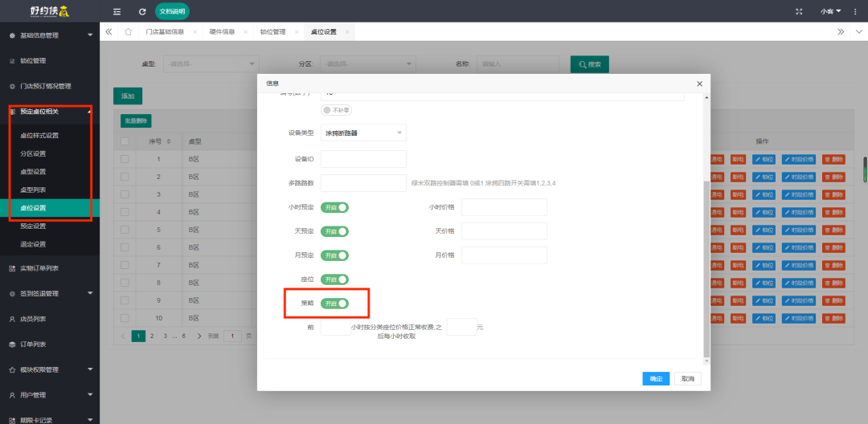The image size is (868, 424).
Task: Switch to the 锁位管理 tab
Action: (x=273, y=32)
